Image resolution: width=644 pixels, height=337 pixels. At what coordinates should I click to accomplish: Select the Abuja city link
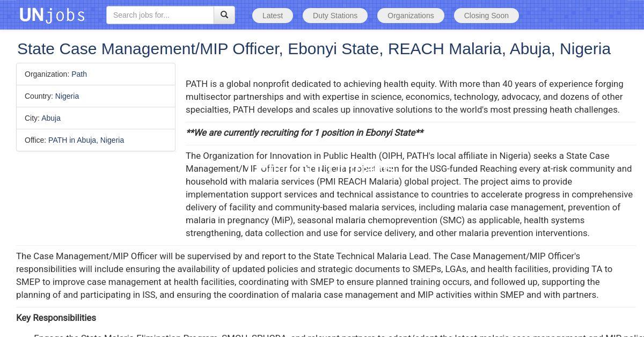point(51,118)
